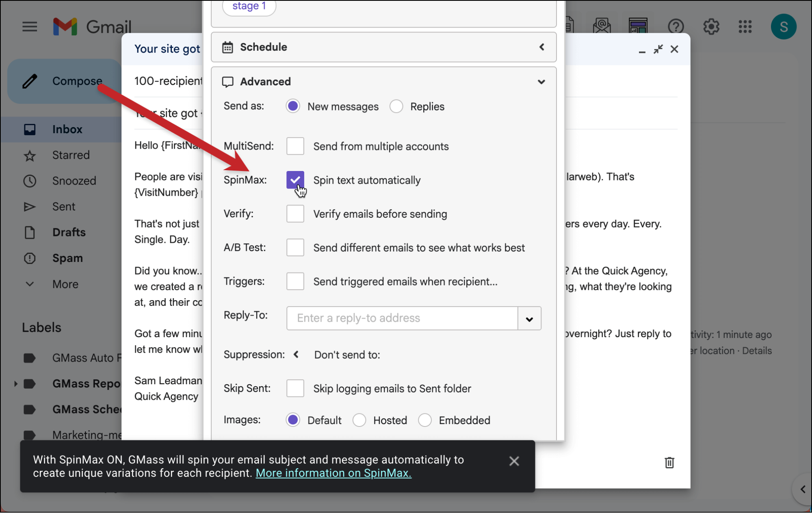The image size is (812, 513).
Task: Open the Gmail main menu hamburger icon
Action: 30,27
